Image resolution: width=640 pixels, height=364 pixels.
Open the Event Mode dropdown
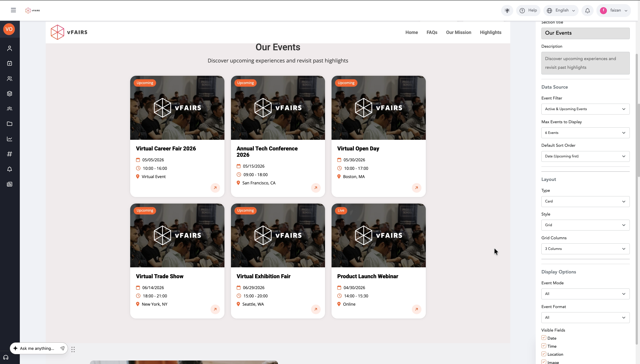586,294
